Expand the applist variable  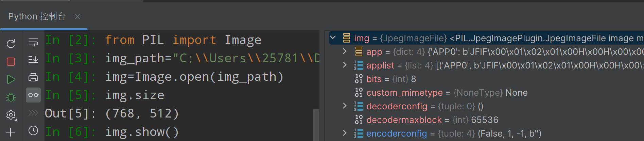[345, 65]
